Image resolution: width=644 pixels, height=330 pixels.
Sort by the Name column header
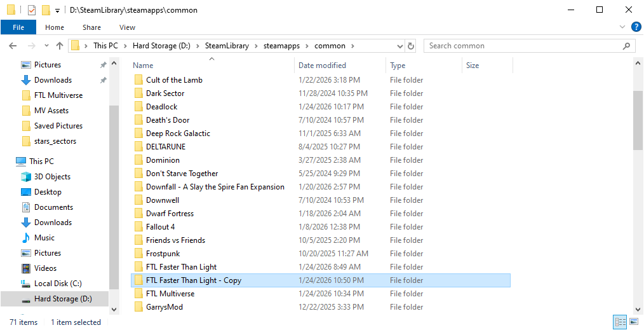[143, 65]
